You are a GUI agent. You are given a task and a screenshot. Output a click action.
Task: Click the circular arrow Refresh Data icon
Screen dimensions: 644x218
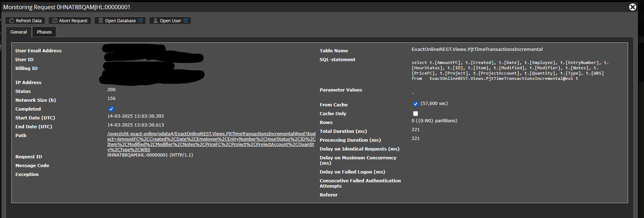[x=12, y=21]
